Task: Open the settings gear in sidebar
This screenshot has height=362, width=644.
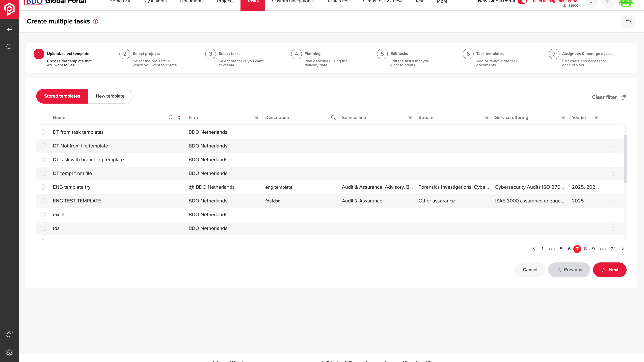Action: [9, 352]
